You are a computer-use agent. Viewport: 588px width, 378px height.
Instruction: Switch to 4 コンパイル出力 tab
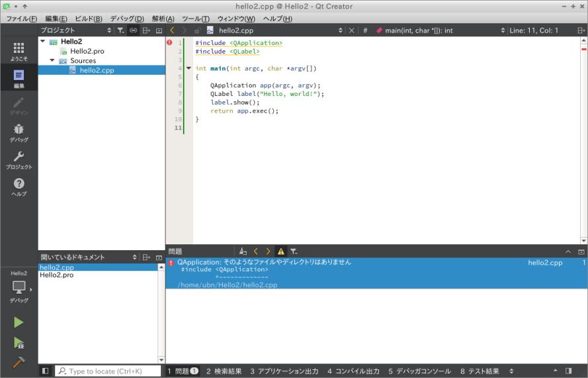click(x=353, y=371)
